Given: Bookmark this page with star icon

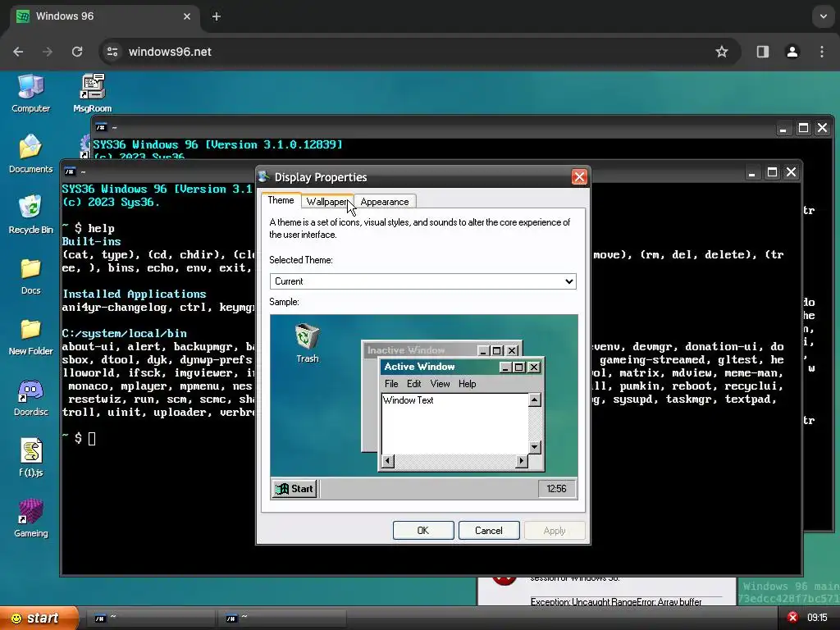Looking at the screenshot, I should [x=722, y=52].
